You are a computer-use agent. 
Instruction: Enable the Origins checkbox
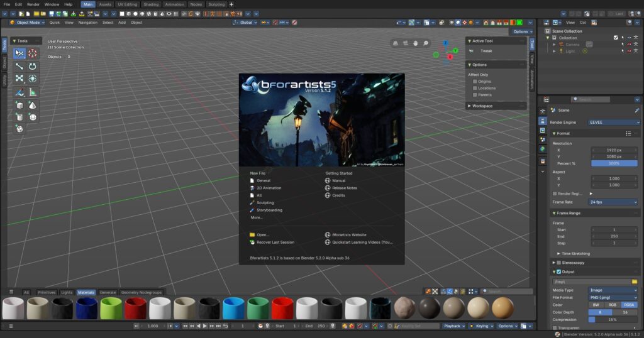pos(475,82)
